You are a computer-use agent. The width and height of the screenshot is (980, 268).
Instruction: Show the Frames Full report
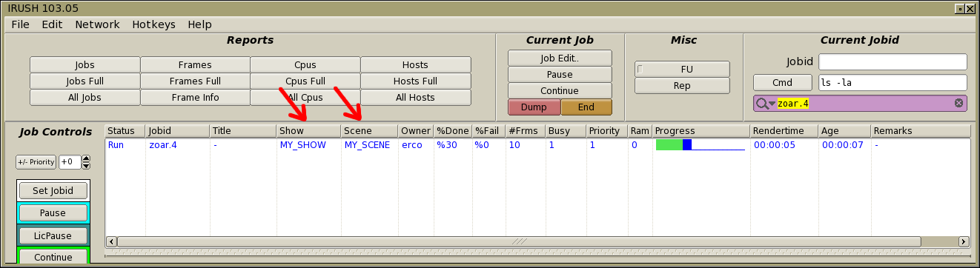tap(195, 81)
